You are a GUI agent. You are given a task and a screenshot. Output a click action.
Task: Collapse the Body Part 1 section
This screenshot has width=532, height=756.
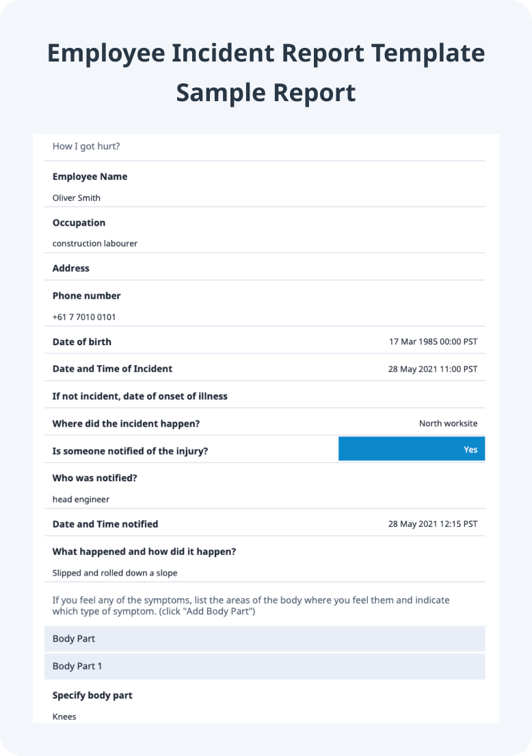coord(265,666)
